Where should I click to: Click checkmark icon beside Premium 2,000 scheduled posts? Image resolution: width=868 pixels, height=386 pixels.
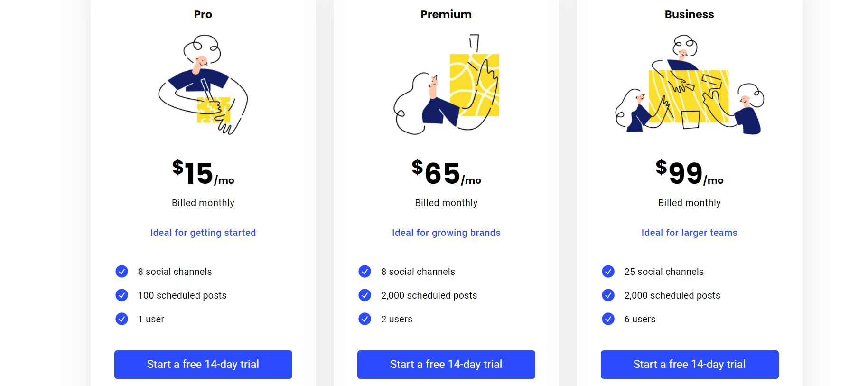[x=364, y=295]
